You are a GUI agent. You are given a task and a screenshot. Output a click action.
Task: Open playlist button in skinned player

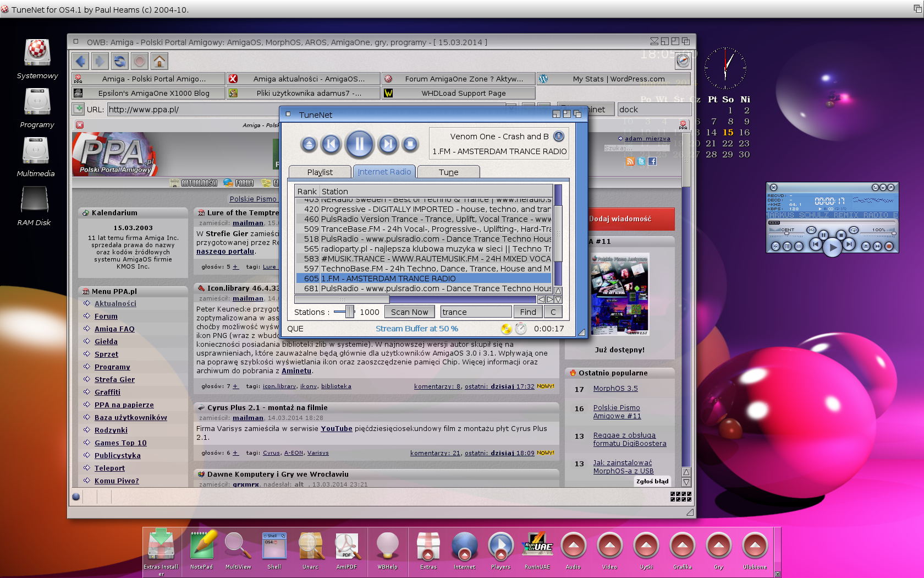pyautogui.click(x=787, y=246)
